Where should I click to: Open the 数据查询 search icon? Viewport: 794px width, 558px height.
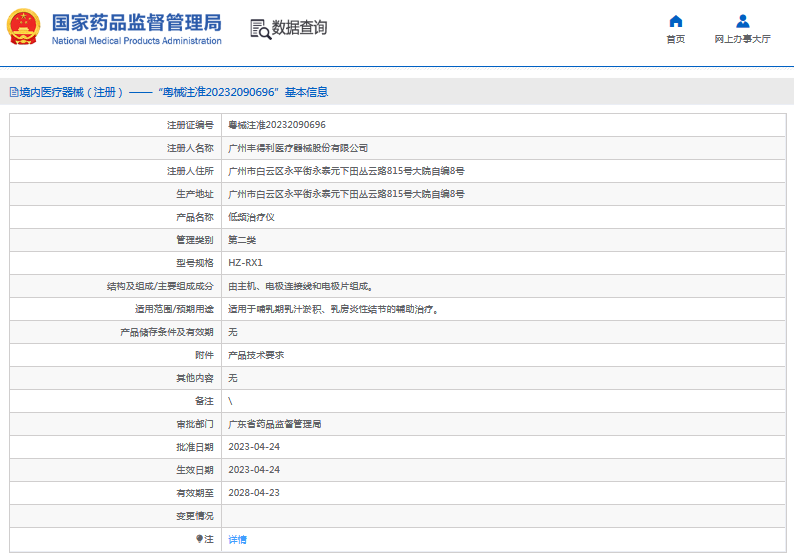point(260,29)
